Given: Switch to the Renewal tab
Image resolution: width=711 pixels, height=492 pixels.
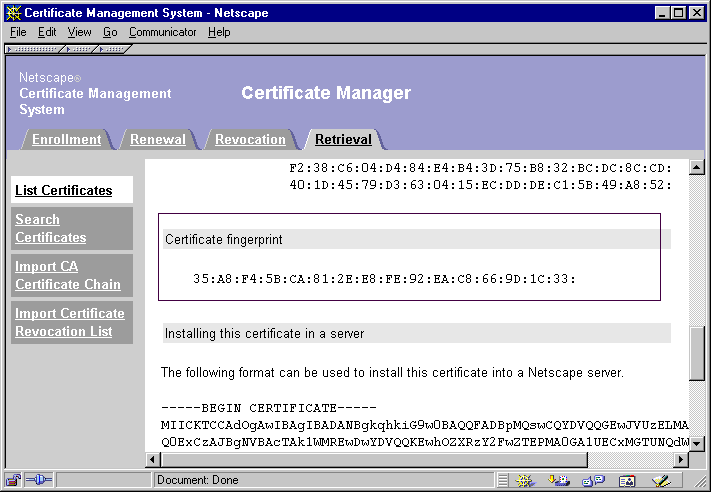Looking at the screenshot, I should [x=158, y=139].
